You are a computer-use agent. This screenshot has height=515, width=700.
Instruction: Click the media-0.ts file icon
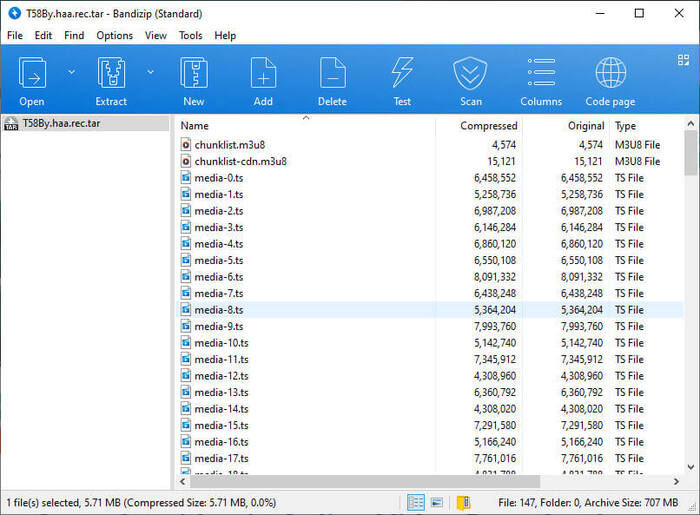(x=186, y=178)
